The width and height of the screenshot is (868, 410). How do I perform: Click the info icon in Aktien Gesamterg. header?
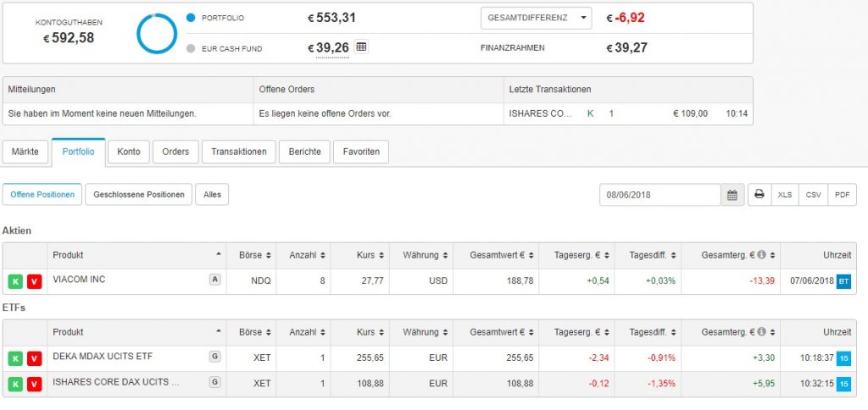[x=761, y=256]
